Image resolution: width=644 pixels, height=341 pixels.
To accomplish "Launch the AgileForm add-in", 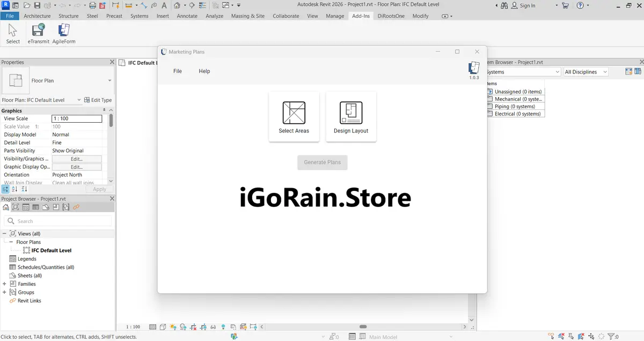I will coord(64,34).
